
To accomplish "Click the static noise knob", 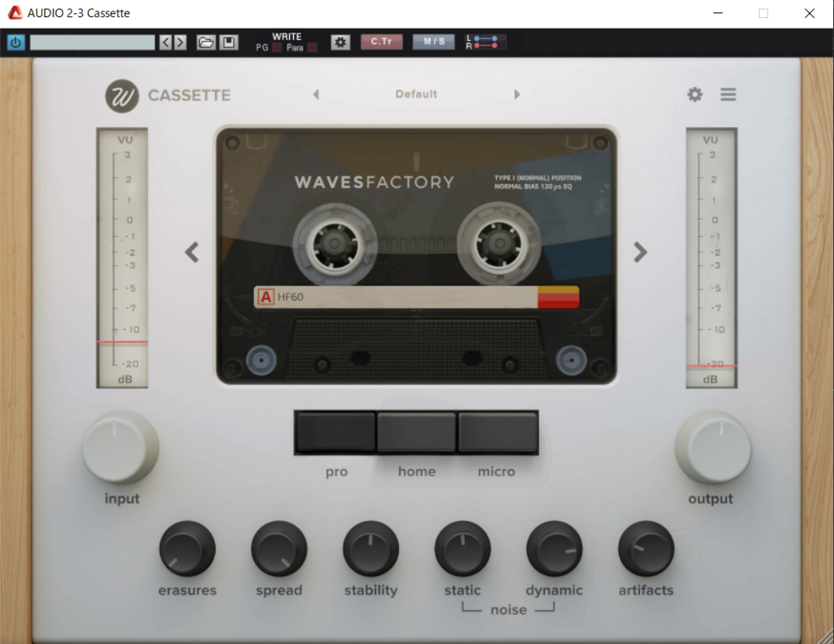I will (463, 549).
